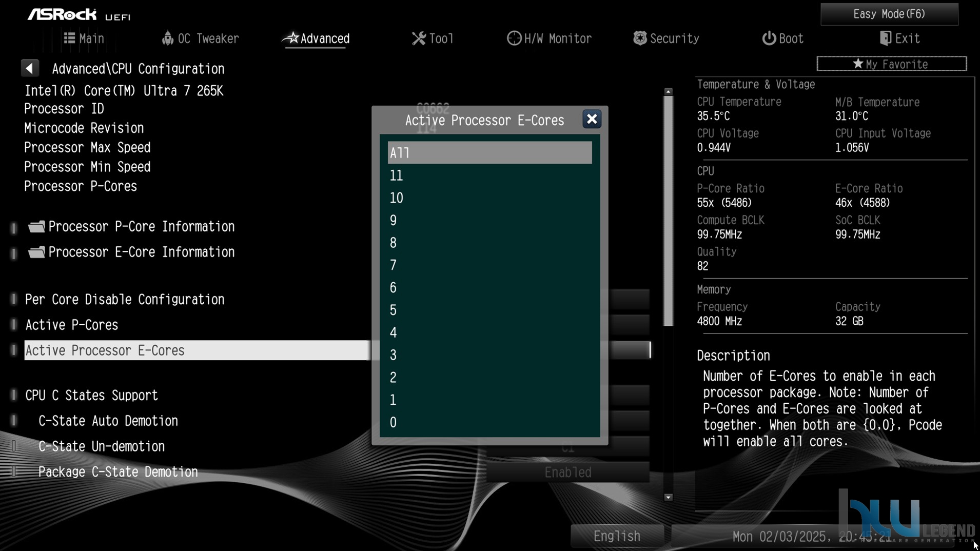Choose 'All' E-Cores option
980x551 pixels.
489,153
